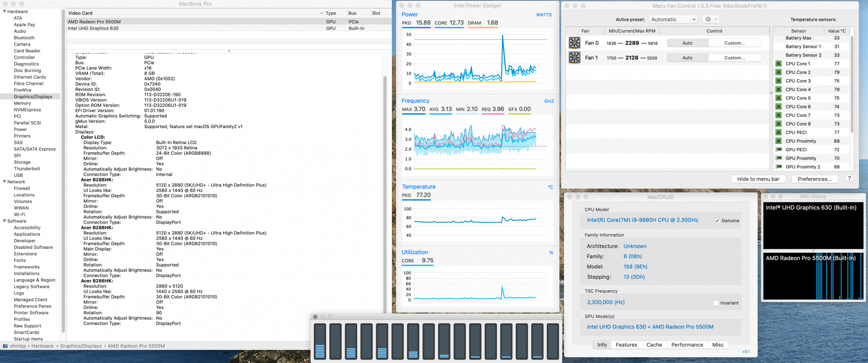Image resolution: width=868 pixels, height=363 pixels.
Task: Switch to the Features tab in MacCPUID
Action: [626, 345]
